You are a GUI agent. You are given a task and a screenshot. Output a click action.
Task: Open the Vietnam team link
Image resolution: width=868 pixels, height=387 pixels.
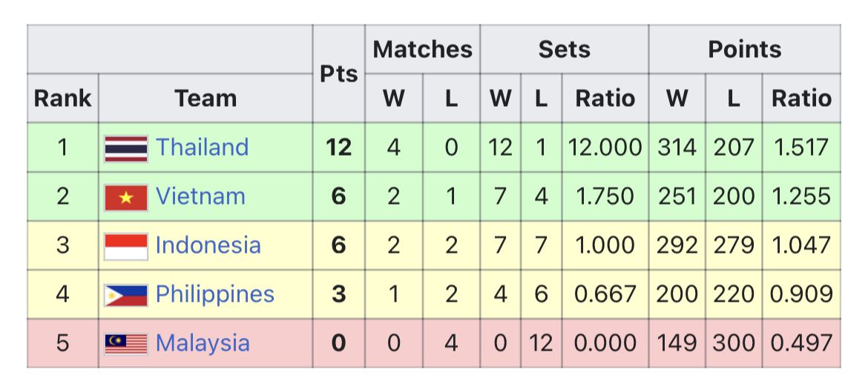(200, 196)
